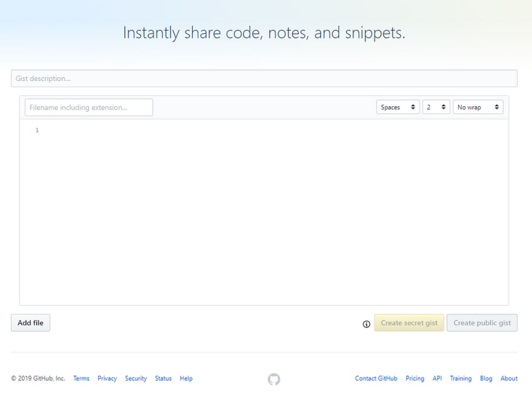This screenshot has width=532, height=398.
Task: Open the Contact GitHub link
Action: click(x=376, y=378)
